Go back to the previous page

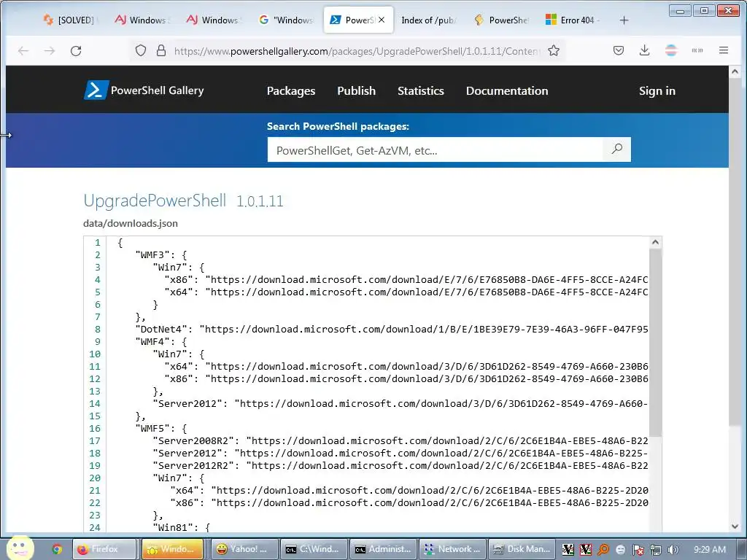pyautogui.click(x=23, y=50)
